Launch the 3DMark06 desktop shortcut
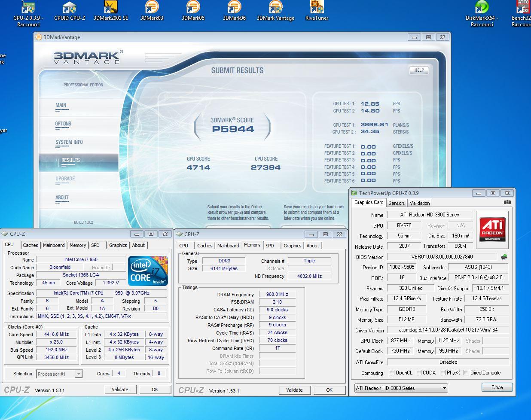The image size is (531, 420). pyautogui.click(x=234, y=11)
